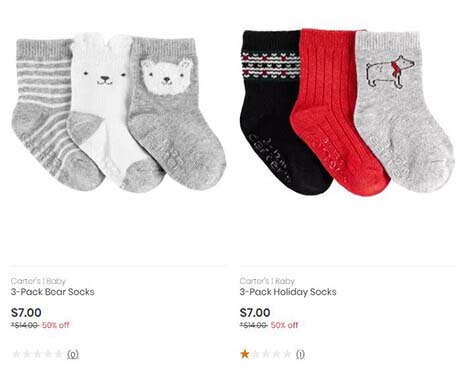The image size is (460, 380).
Task: Click the last empty star under Holiday Socks
Action: pyautogui.click(x=287, y=354)
